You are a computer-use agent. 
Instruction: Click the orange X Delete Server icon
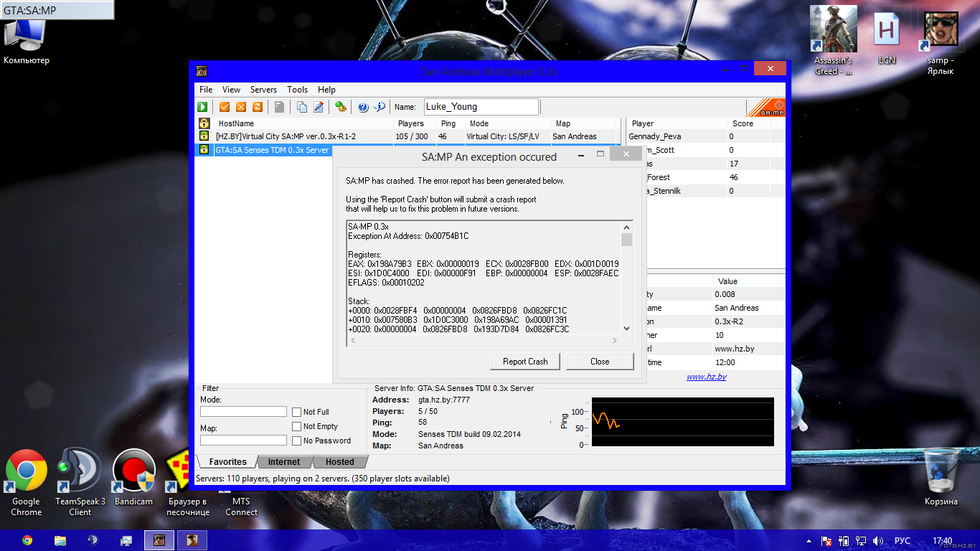(241, 107)
